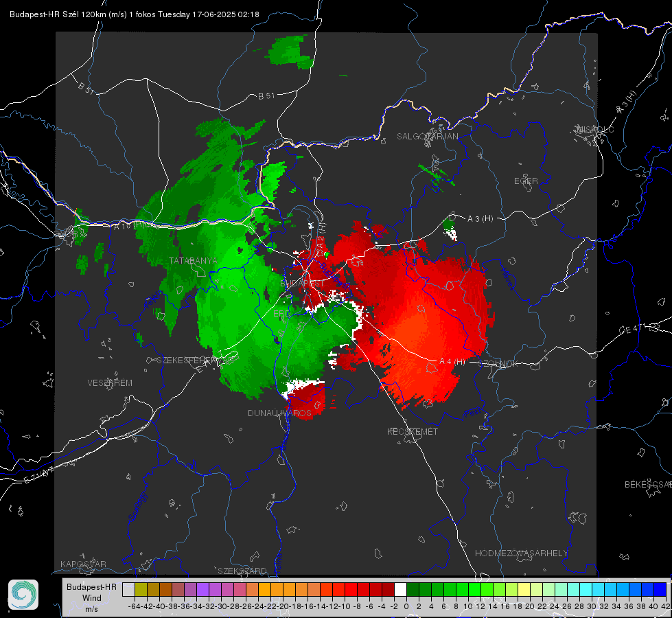This screenshot has width=672, height=618.
Task: Pick the olive swatch at the scale's left end
Action: pyautogui.click(x=141, y=589)
